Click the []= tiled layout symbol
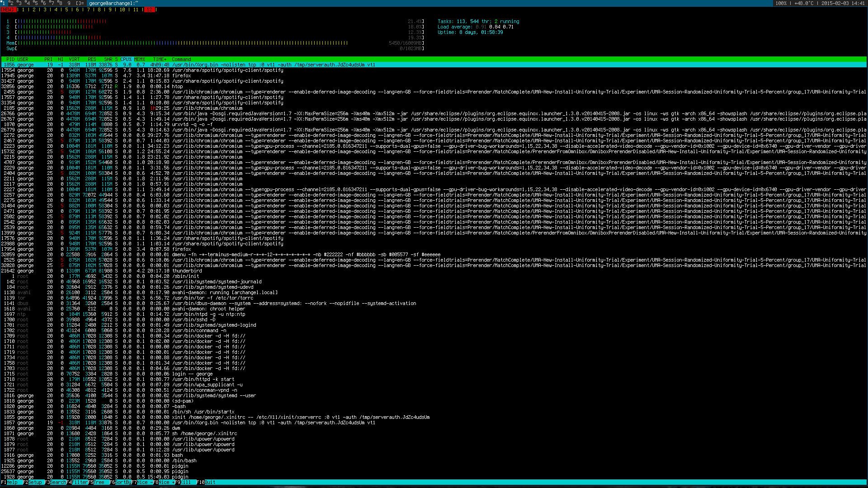Viewport: 868px width, 488px height. (x=80, y=3)
